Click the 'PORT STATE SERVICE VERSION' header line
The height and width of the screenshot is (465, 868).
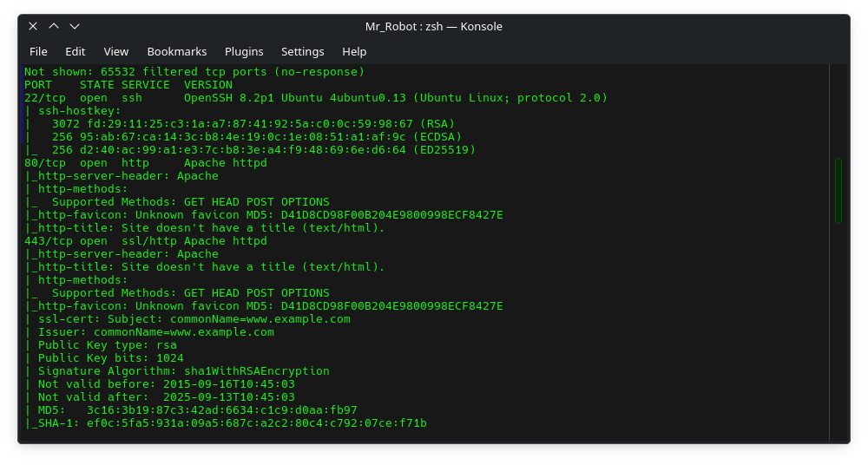pos(128,85)
